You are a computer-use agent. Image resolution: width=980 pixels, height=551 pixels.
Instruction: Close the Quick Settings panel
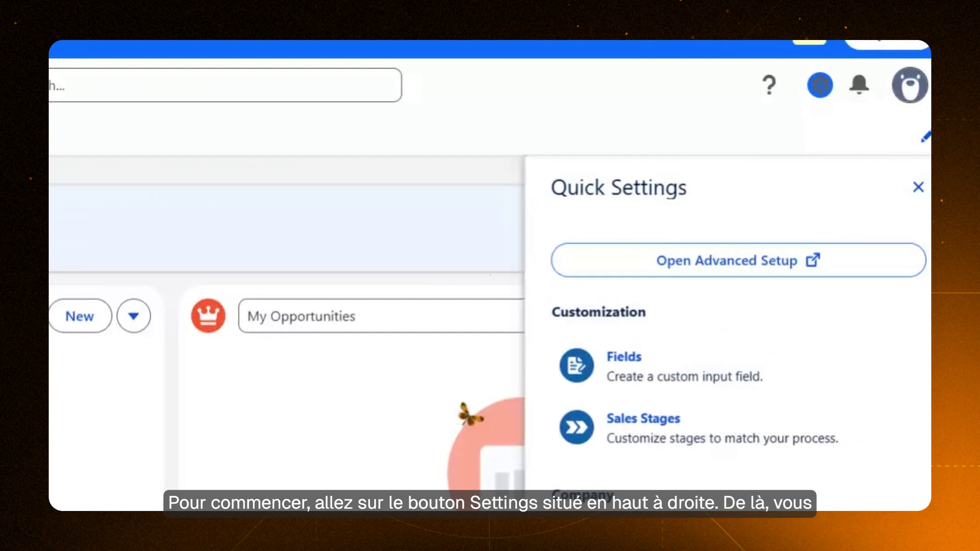coord(918,187)
